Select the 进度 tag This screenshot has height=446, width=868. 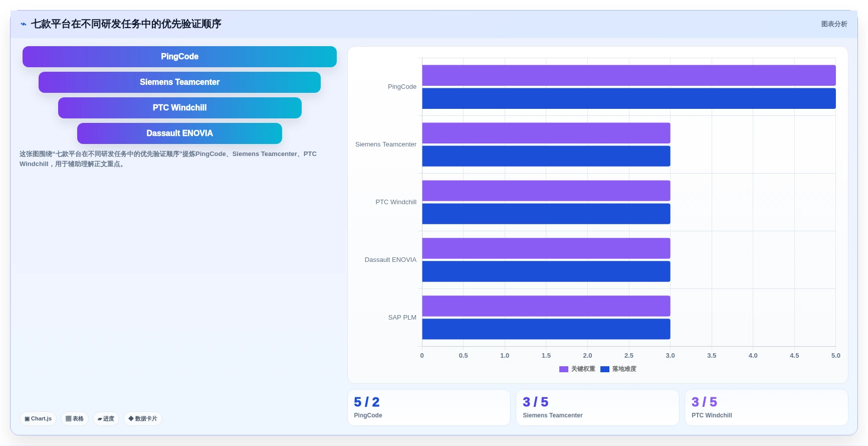(x=106, y=418)
